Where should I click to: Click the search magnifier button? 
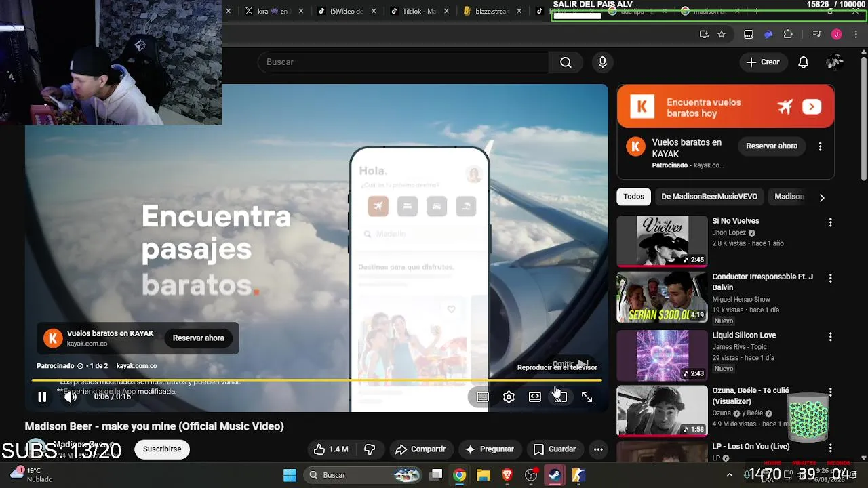[x=566, y=62]
